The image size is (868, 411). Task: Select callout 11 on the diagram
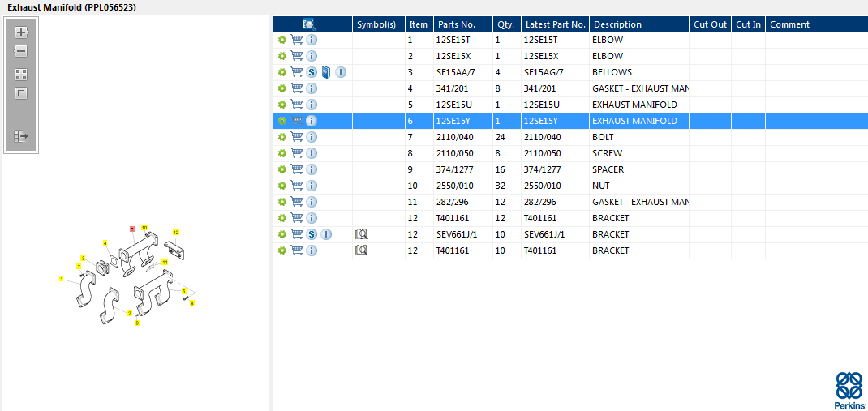pyautogui.click(x=165, y=262)
